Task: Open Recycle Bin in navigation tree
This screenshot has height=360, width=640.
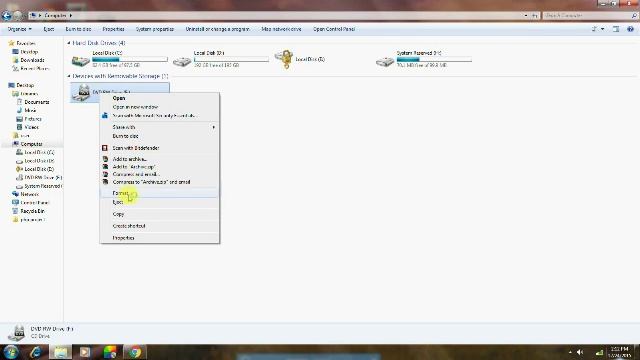Action: (33, 211)
